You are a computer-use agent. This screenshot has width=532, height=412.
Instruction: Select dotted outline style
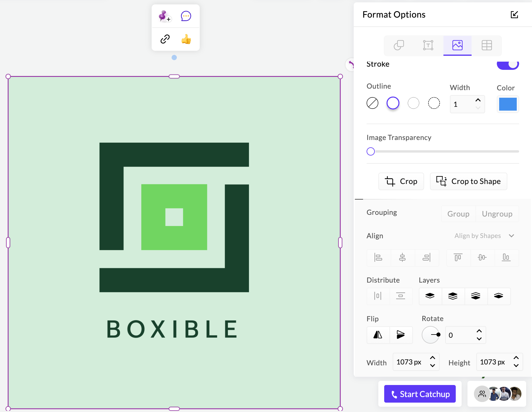coord(414,103)
